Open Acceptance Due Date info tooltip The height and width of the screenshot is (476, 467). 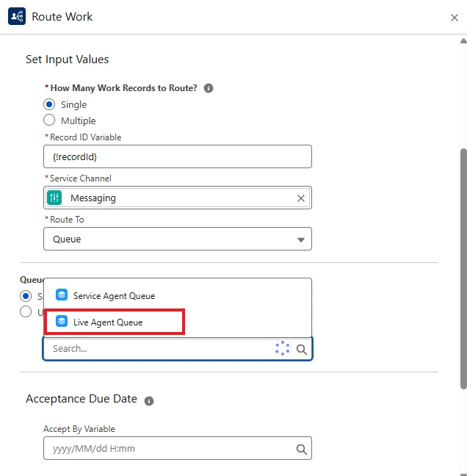tap(148, 401)
